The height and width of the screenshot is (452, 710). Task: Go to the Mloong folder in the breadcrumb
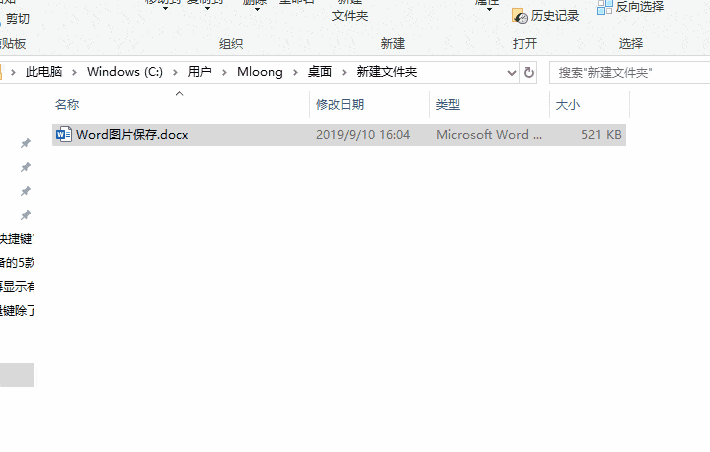[260, 72]
